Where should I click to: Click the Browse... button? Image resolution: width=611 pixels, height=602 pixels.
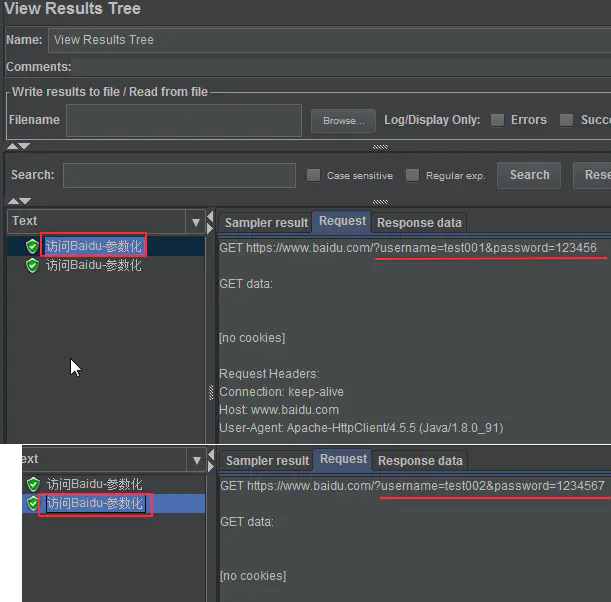[x=343, y=121]
